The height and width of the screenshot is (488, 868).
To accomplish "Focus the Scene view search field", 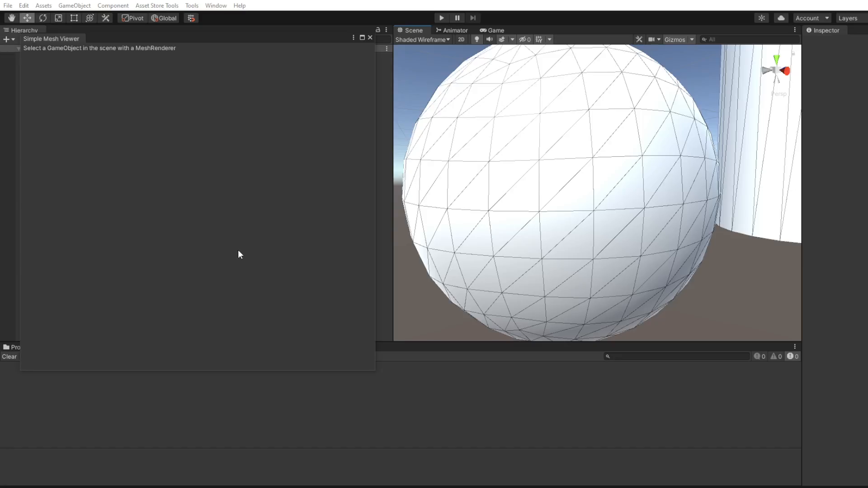I will [750, 40].
